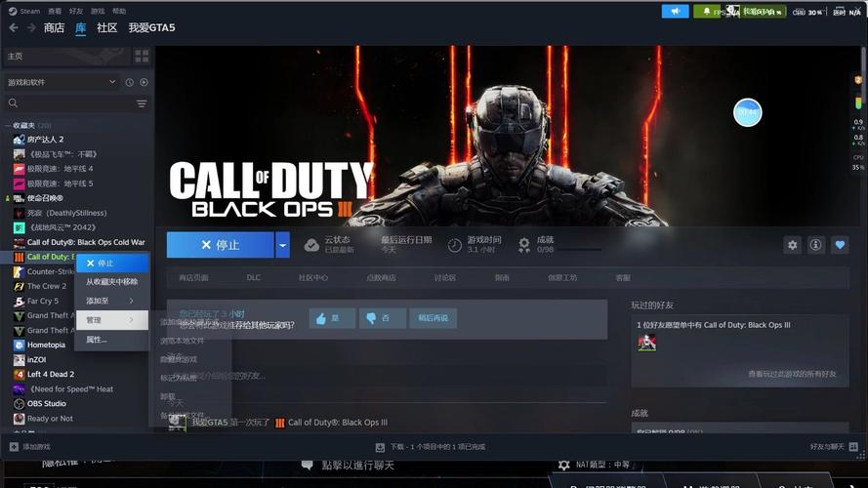The height and width of the screenshot is (488, 868).
Task: Click the floating blue timer circle
Action: point(747,112)
